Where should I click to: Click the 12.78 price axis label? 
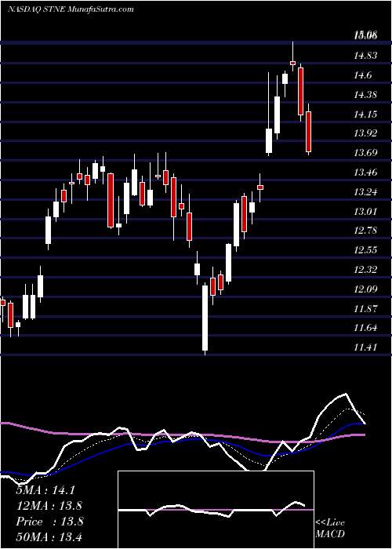pos(365,231)
